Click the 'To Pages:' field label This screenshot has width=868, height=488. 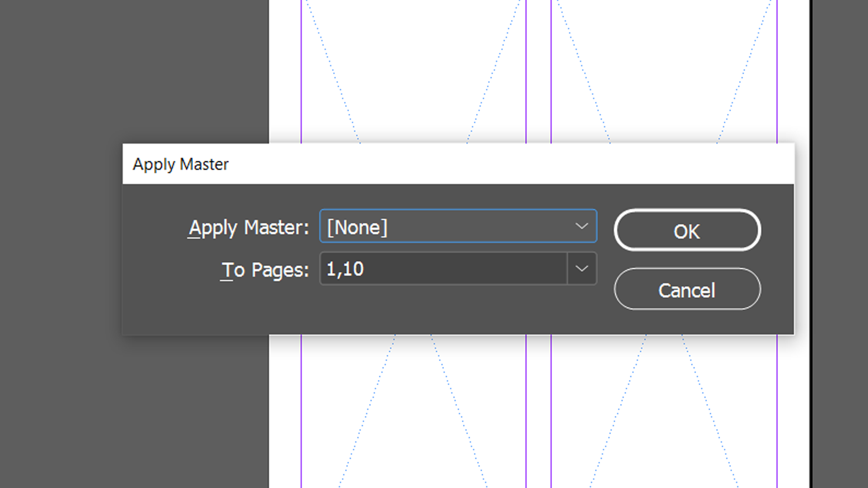coord(265,270)
